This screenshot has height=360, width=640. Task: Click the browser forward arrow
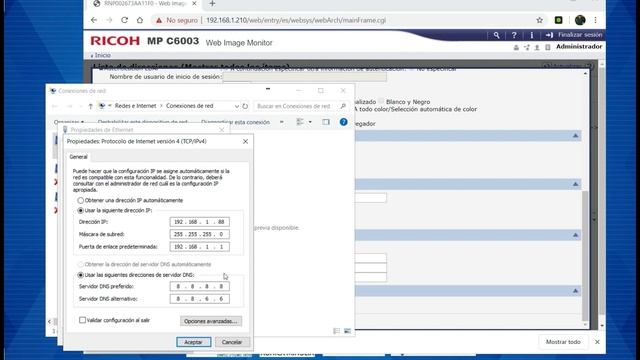(x=109, y=20)
